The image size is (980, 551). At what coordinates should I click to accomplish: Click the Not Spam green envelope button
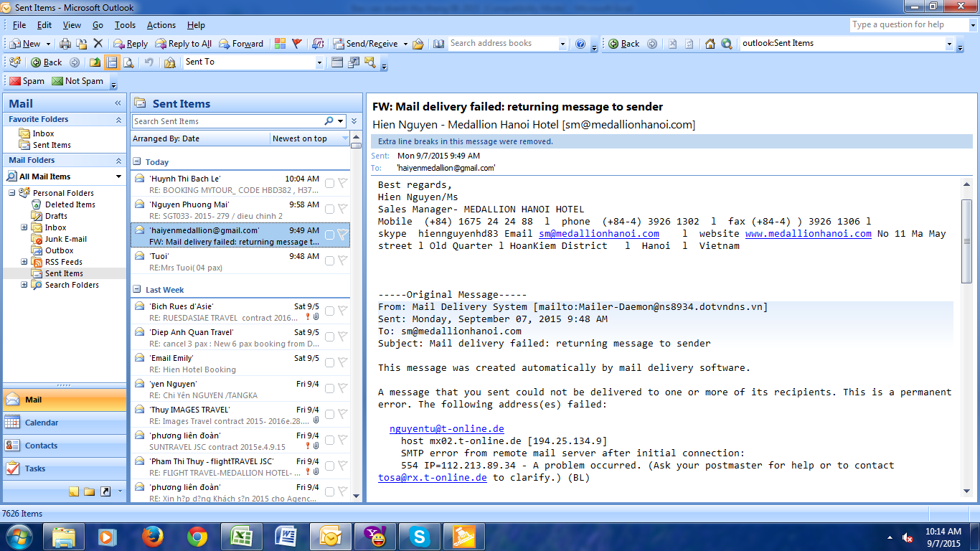(x=77, y=81)
